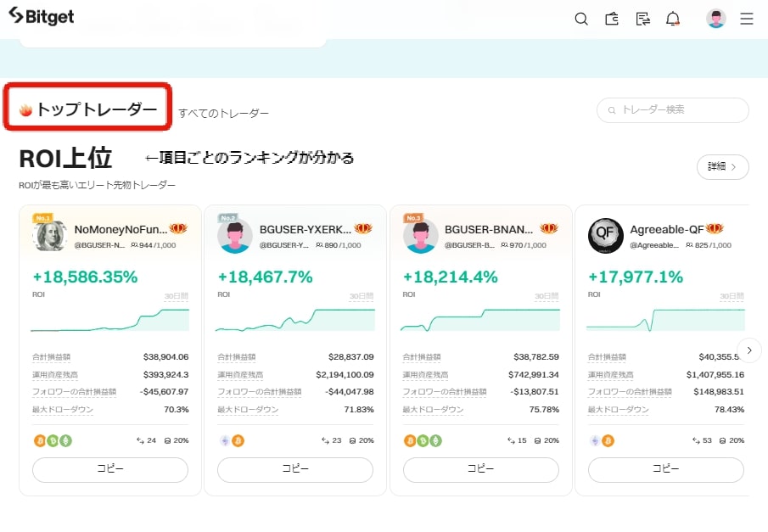Screen dimensions: 768x532
Task: Click follower count 944/1,000
Action: 154,245
